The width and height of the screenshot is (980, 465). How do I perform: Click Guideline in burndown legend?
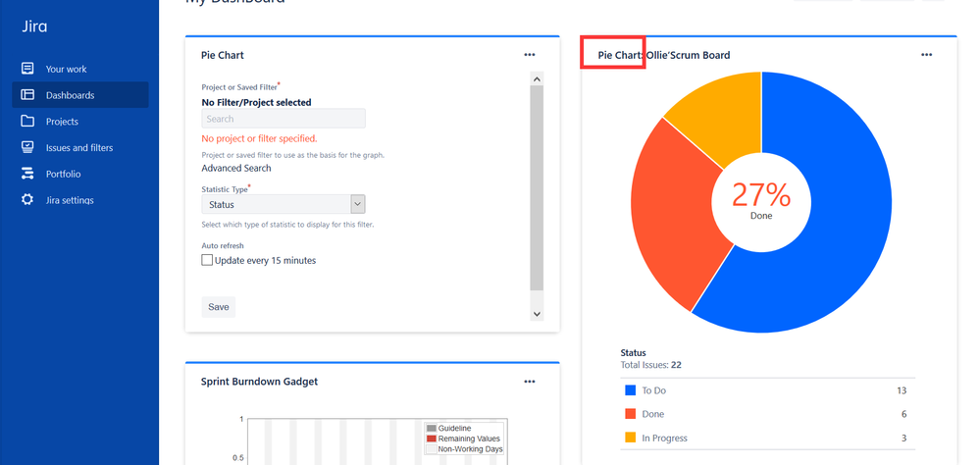click(x=455, y=428)
